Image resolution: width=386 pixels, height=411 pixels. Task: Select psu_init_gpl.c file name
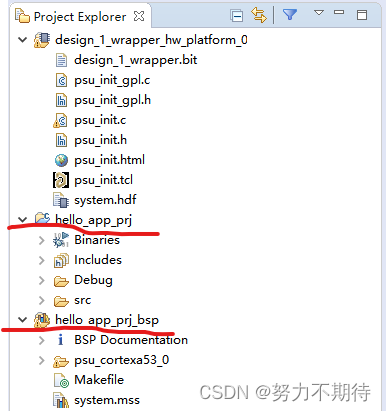112,81
